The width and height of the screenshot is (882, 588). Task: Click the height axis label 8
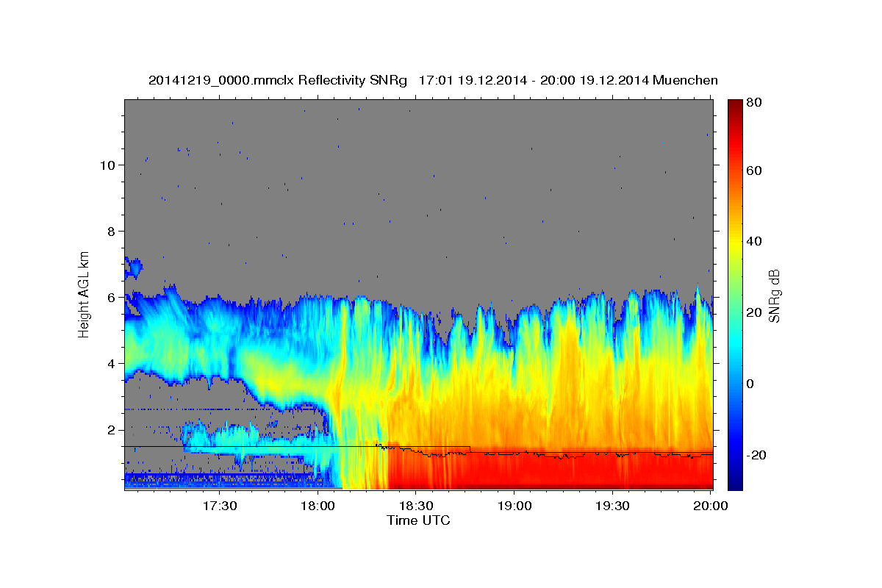tap(112, 231)
